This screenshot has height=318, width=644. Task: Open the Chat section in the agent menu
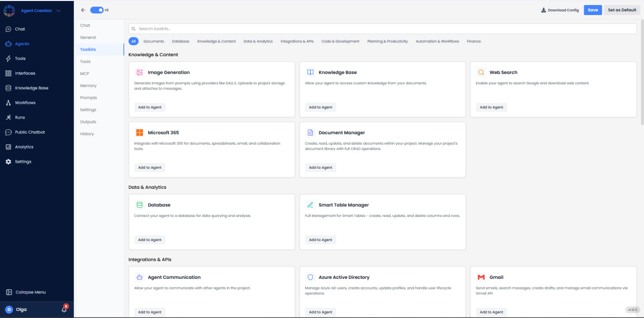pos(85,25)
